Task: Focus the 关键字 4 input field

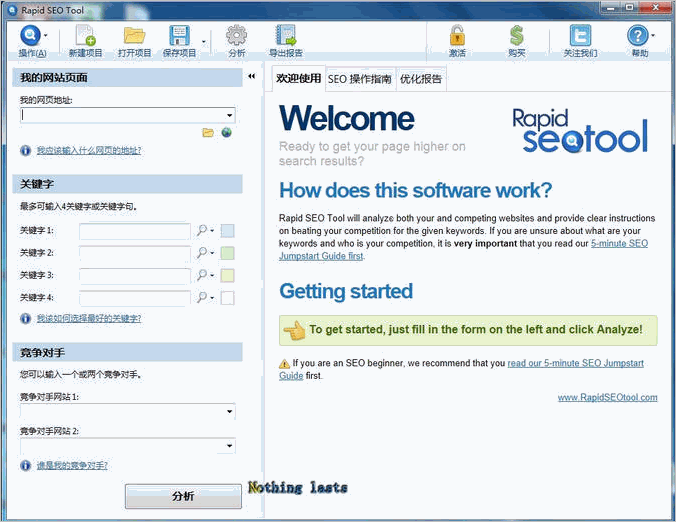Action: point(135,298)
